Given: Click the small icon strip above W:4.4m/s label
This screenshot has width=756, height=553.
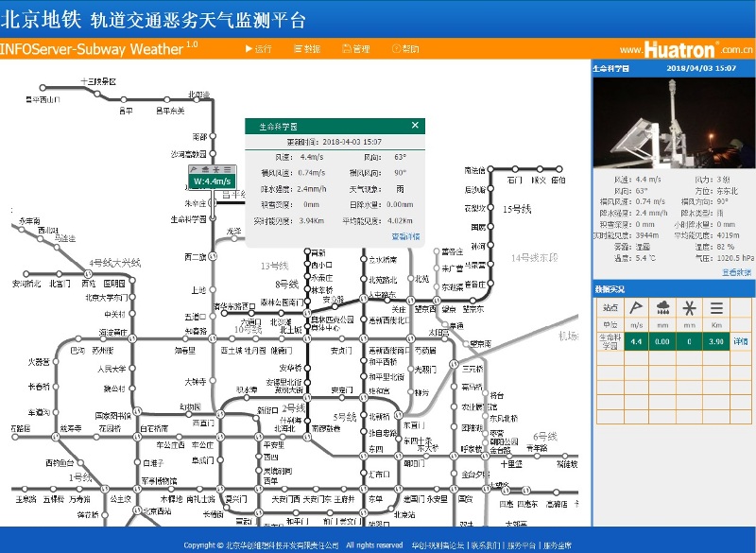Looking at the screenshot, I should pos(212,168).
